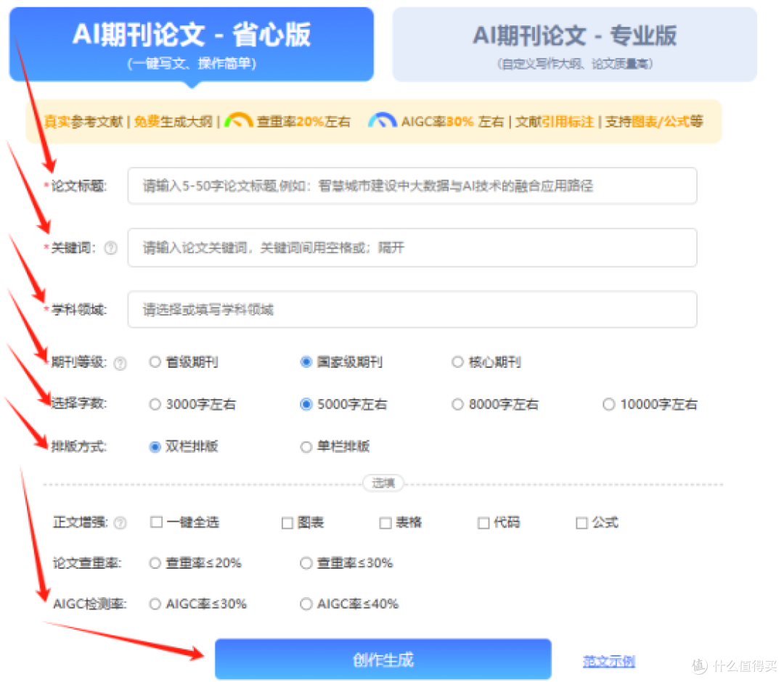784x682 pixels.
Task: Choose 10000字左右 word count
Action: click(x=608, y=404)
